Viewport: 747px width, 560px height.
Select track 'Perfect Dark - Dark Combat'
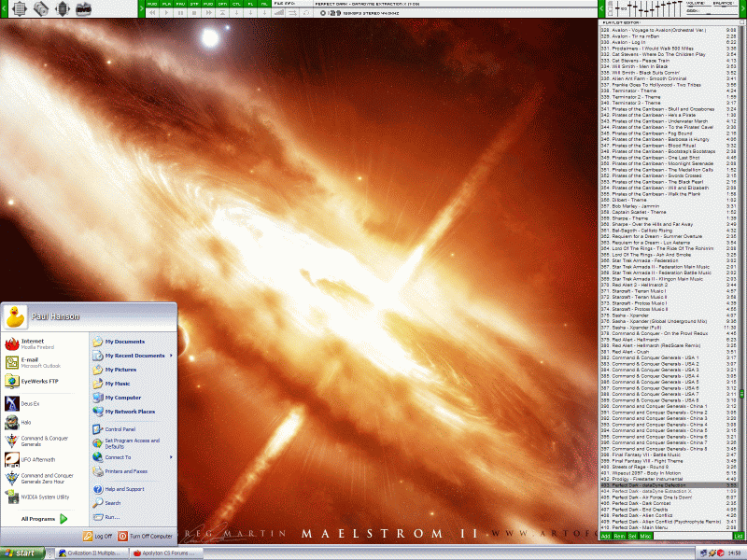(x=669, y=503)
